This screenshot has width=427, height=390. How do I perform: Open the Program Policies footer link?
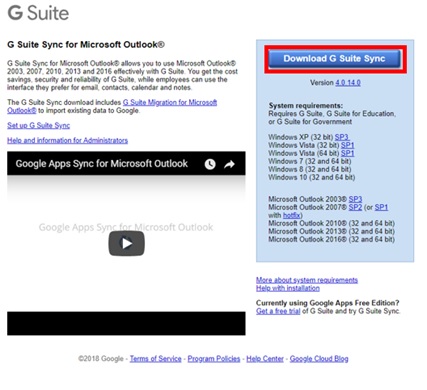pos(214,359)
